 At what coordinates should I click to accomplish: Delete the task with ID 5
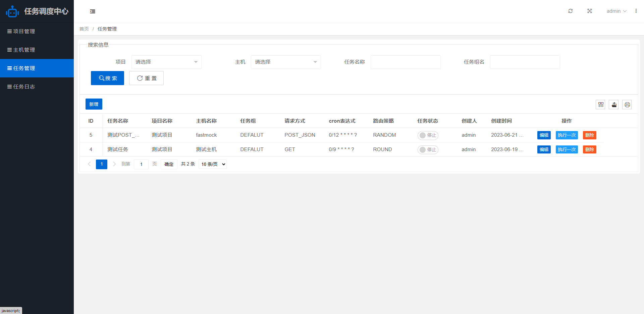click(x=589, y=135)
